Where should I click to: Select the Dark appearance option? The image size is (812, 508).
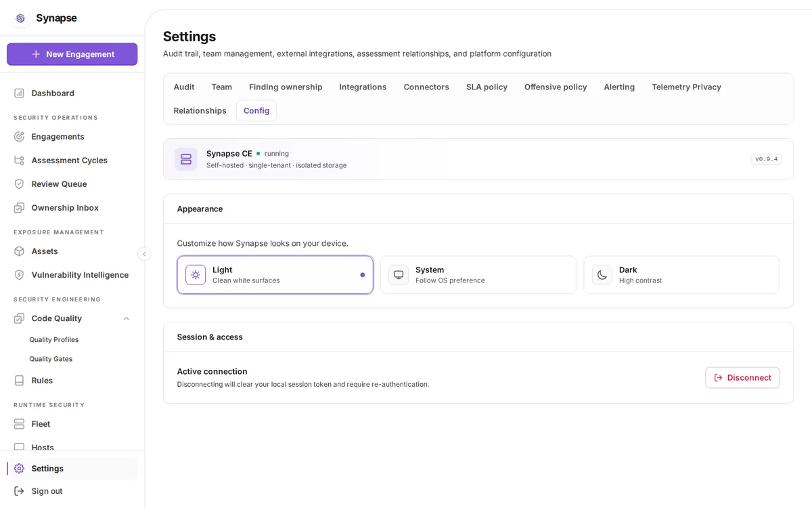coord(681,274)
